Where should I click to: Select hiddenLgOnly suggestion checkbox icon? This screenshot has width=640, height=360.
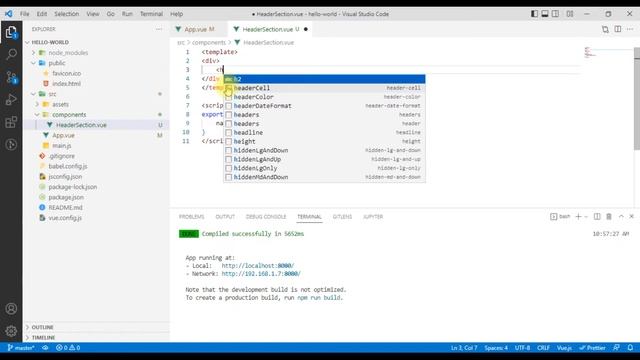[x=229, y=168]
